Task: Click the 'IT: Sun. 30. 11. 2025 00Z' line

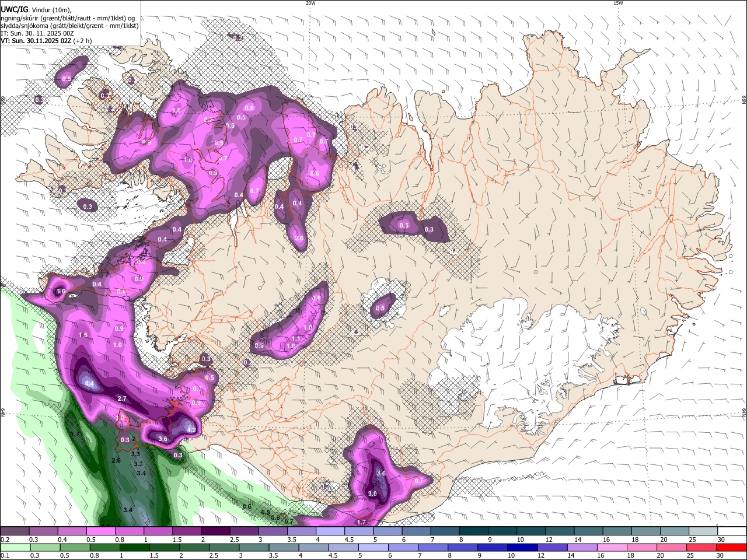Action: pyautogui.click(x=37, y=33)
